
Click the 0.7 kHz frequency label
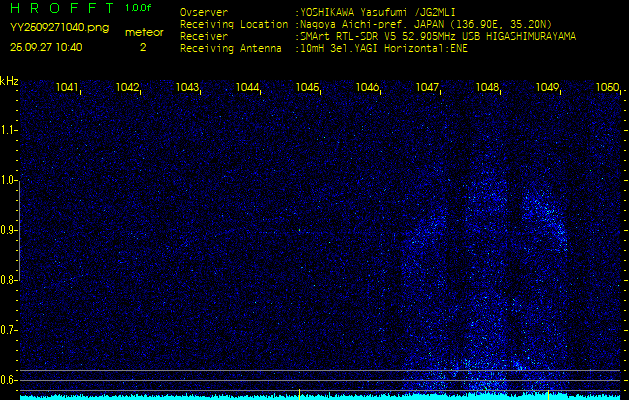(7, 330)
